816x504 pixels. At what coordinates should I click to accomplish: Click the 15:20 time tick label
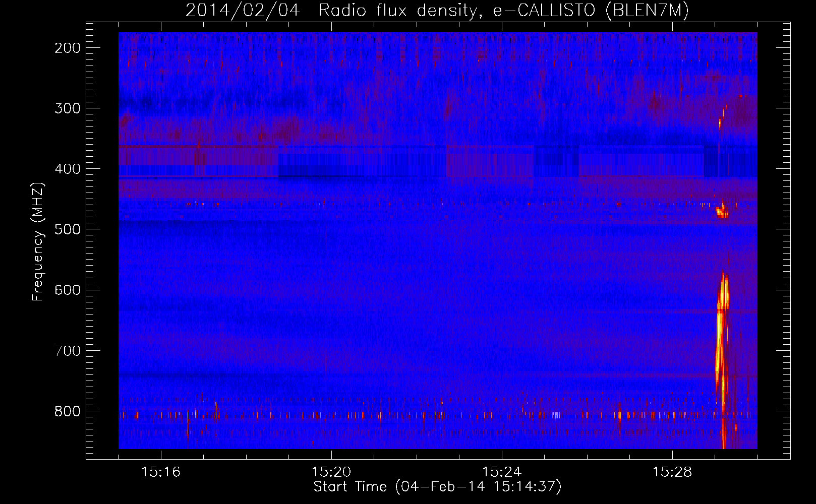click(x=331, y=472)
